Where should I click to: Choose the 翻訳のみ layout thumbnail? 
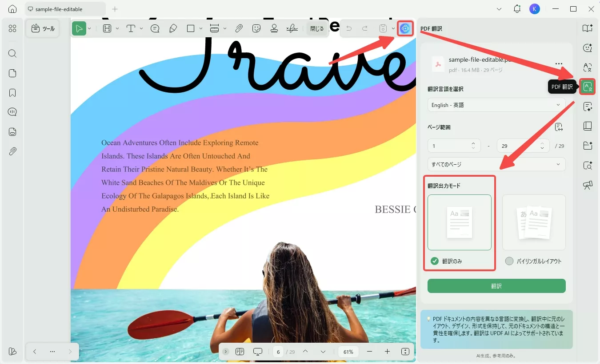(x=460, y=222)
